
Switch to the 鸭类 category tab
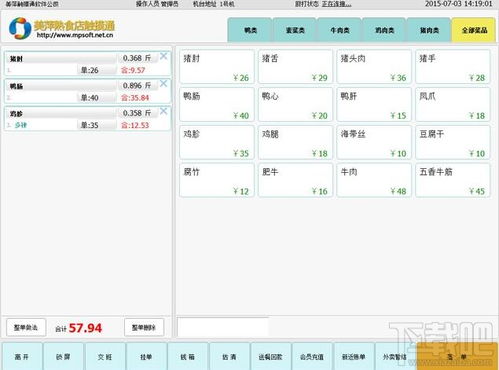250,30
